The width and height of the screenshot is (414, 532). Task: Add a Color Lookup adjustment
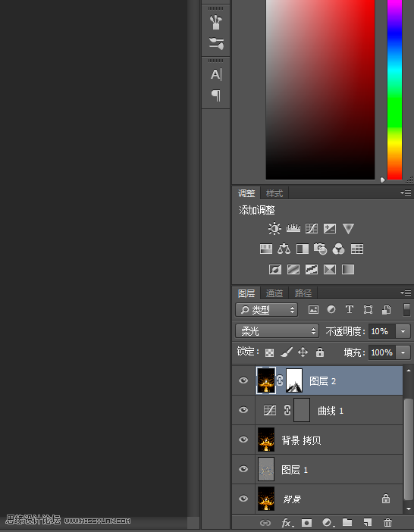[x=357, y=249]
